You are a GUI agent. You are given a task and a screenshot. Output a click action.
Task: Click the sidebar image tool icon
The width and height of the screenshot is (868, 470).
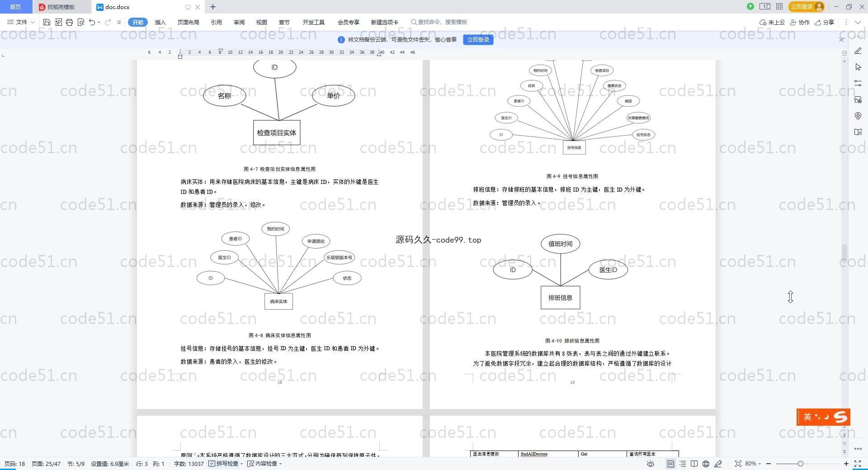click(x=858, y=100)
